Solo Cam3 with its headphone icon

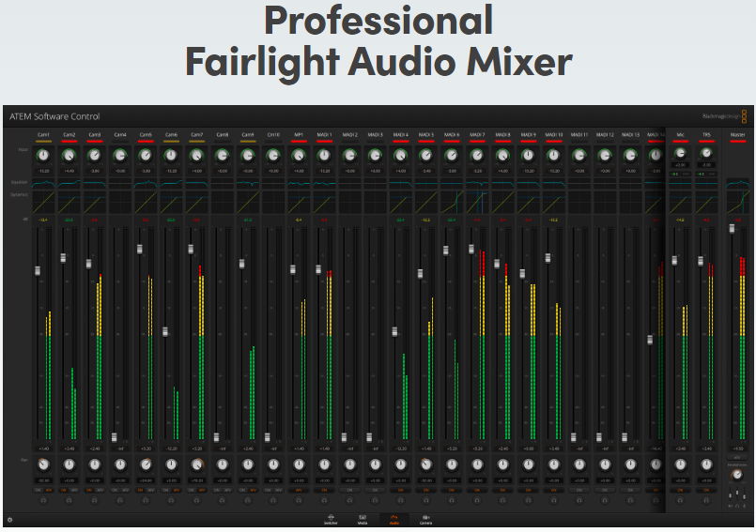click(95, 501)
